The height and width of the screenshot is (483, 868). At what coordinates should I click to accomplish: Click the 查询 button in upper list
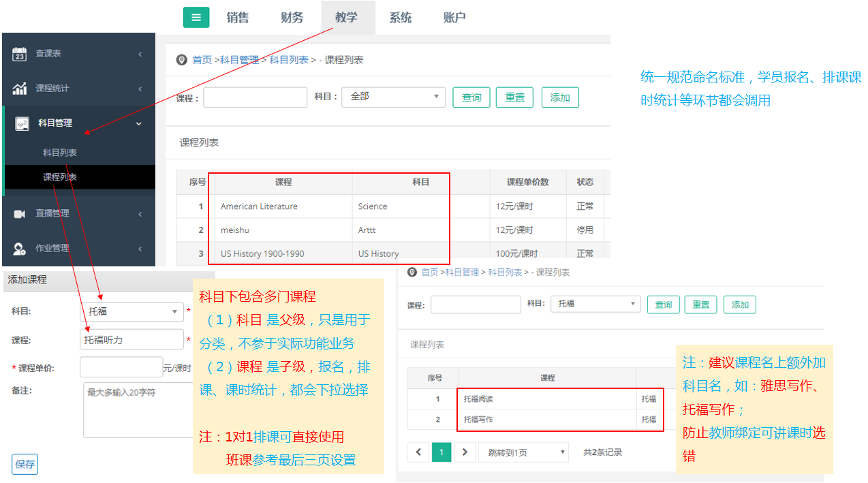coord(471,97)
